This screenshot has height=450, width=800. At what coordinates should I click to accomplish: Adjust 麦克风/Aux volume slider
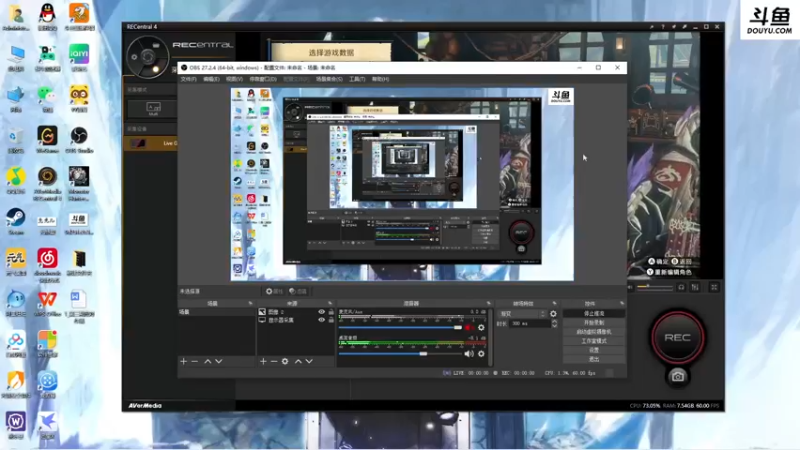(x=400, y=328)
